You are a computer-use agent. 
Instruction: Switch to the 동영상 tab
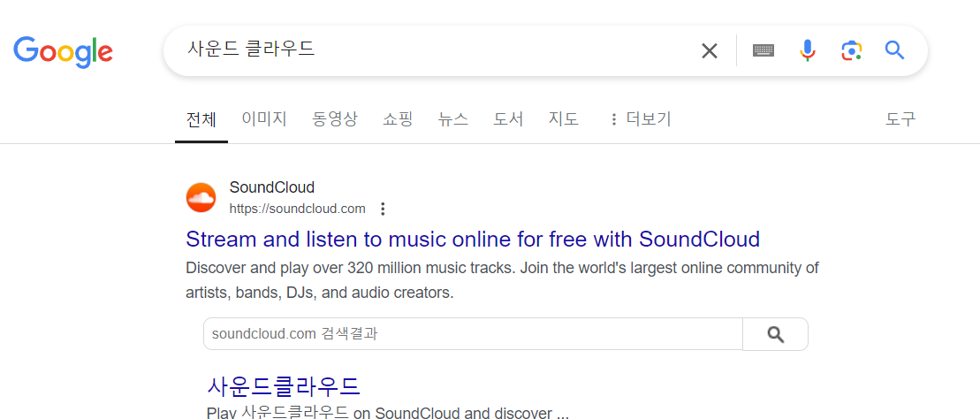(x=334, y=118)
